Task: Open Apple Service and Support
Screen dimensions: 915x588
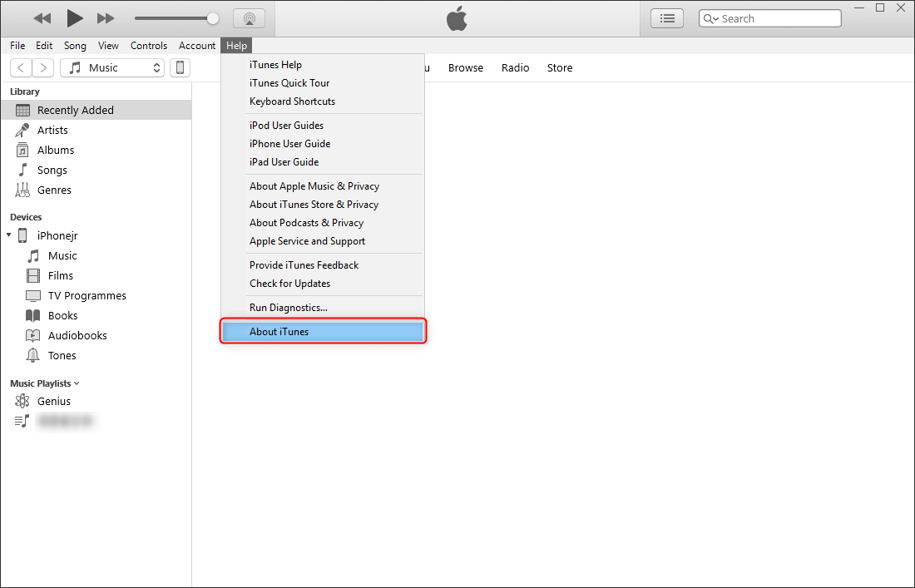Action: point(322,241)
